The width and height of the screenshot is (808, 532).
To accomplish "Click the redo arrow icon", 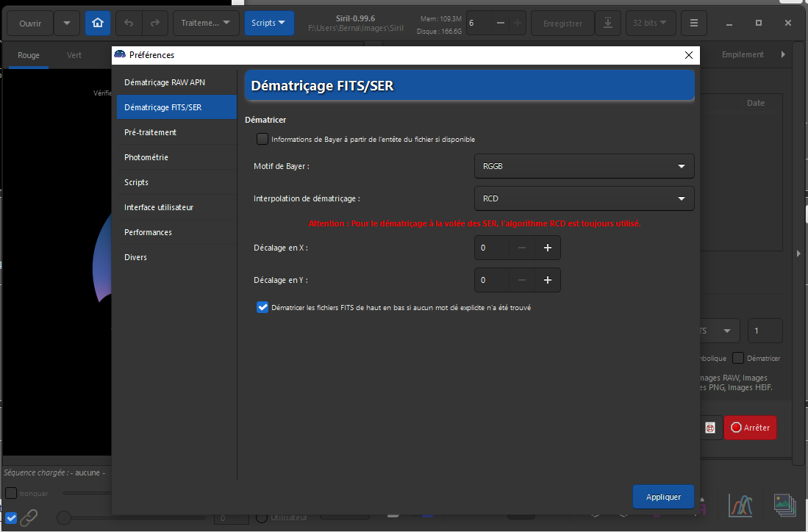I will pos(155,24).
